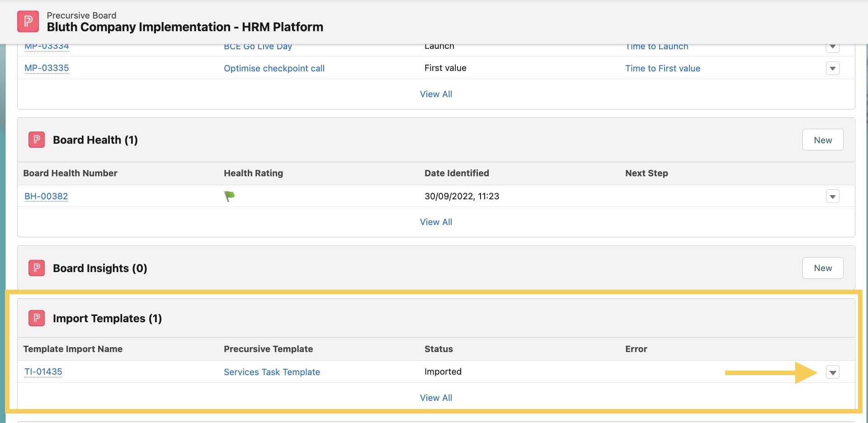Click the Launch cell in the MP-03334 row
Image resolution: width=868 pixels, height=423 pixels.
[x=439, y=47]
